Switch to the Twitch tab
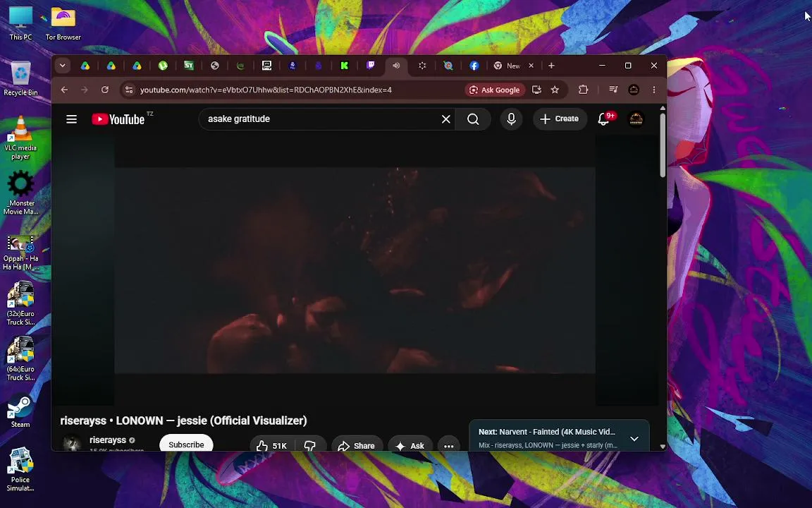 pos(370,66)
